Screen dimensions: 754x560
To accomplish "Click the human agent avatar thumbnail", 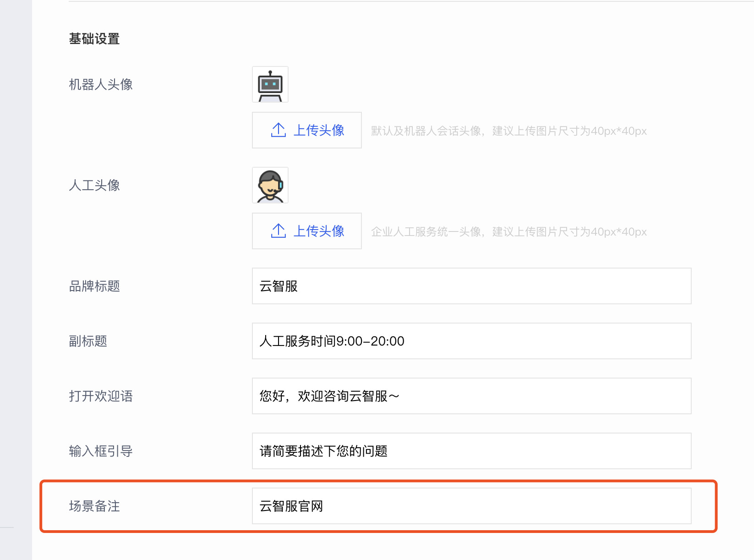I will coord(270,185).
